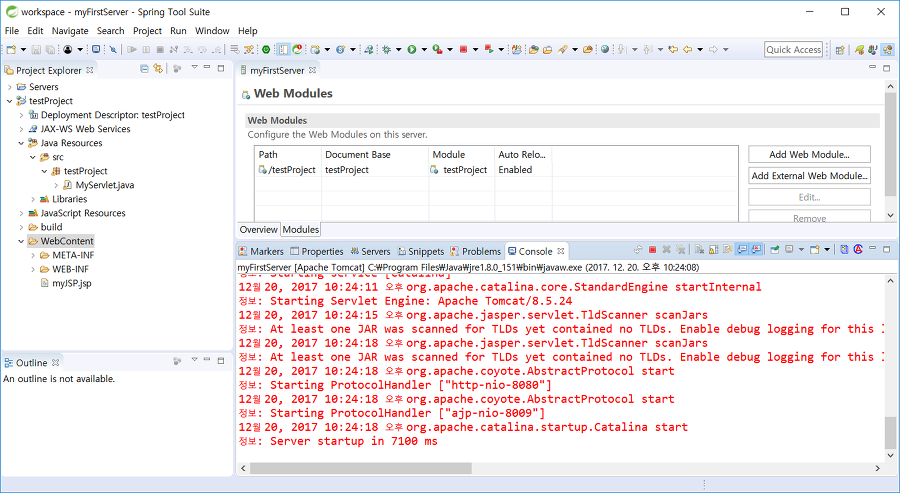
Task: Close the Console view tab
Action: pyautogui.click(x=561, y=251)
